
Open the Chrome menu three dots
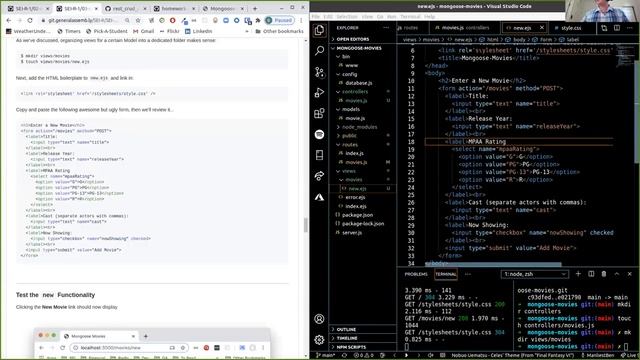pyautogui.click(x=301, y=20)
